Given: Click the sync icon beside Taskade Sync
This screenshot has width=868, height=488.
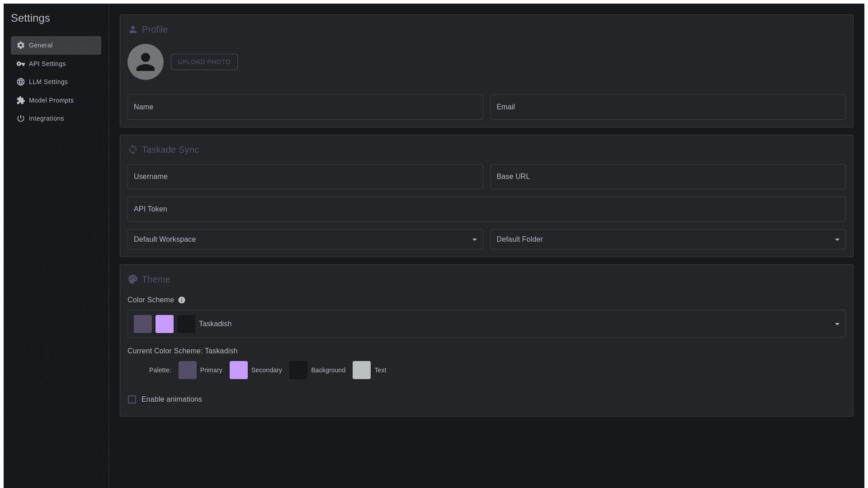Looking at the screenshot, I should click(133, 150).
